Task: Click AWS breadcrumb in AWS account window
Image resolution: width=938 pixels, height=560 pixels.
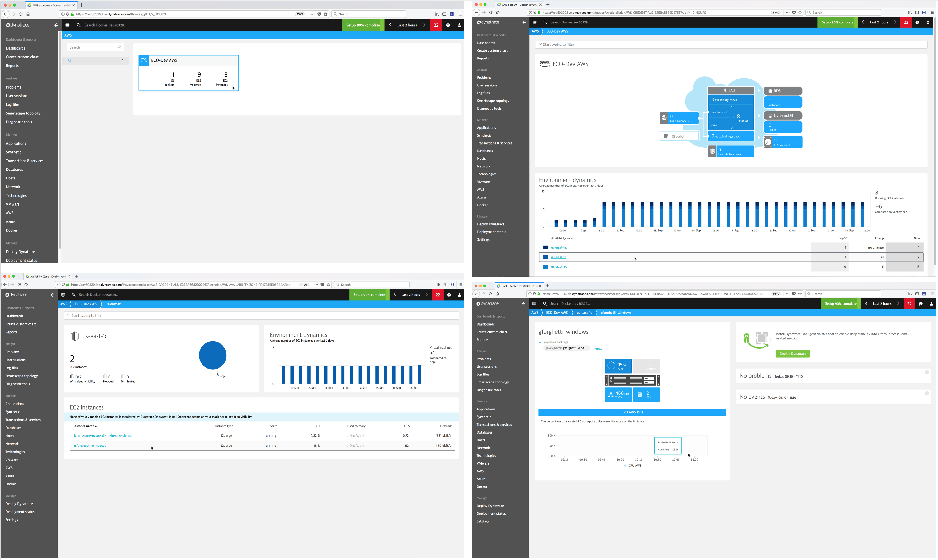Action: (x=535, y=31)
